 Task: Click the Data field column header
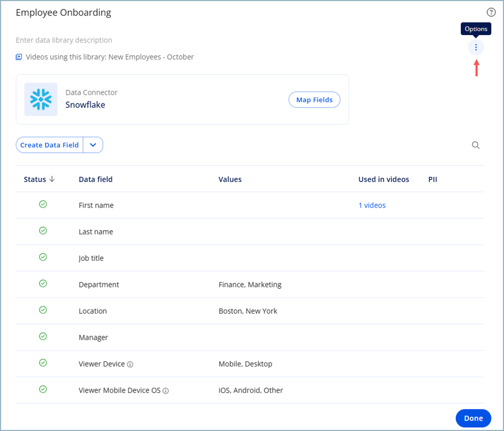(96, 180)
